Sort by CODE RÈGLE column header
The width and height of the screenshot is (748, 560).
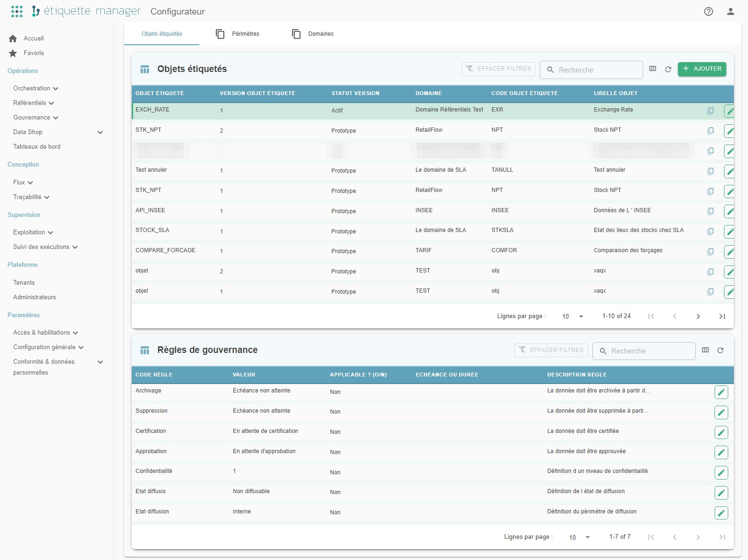coord(154,375)
